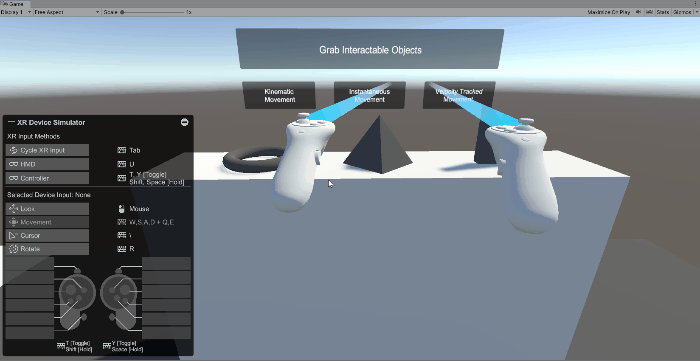Open the Game view three-dot menu
The height and width of the screenshot is (361, 700).
pyautogui.click(x=697, y=4)
